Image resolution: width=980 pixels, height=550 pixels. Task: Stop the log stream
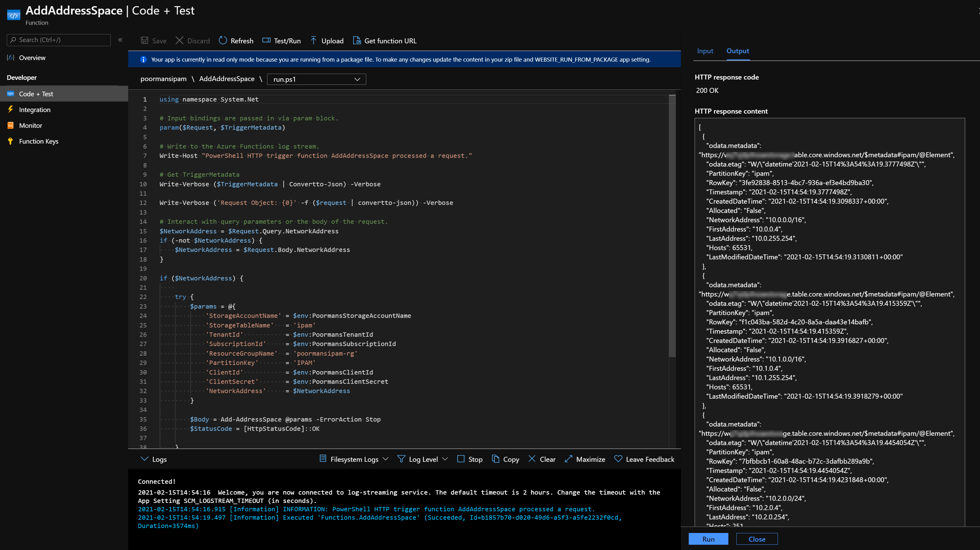pyautogui.click(x=470, y=459)
